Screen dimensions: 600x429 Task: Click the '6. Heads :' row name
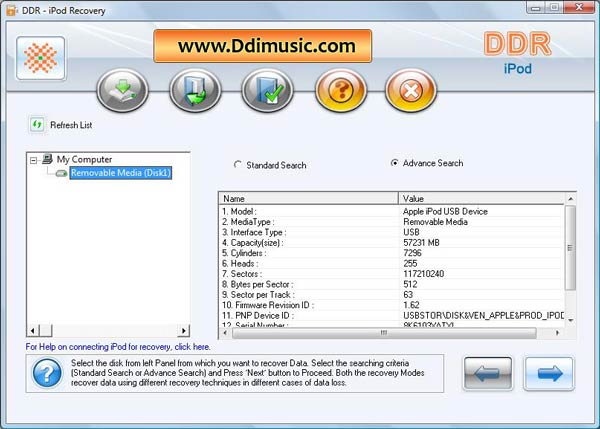click(240, 263)
